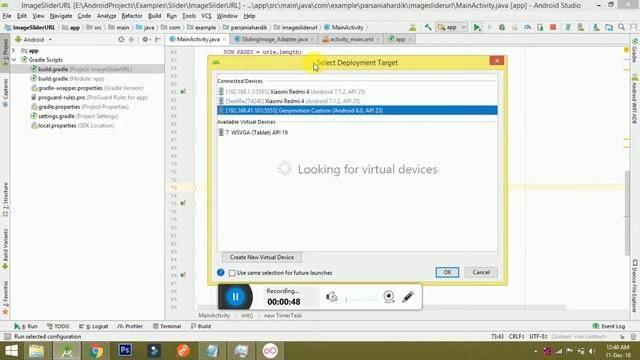Switch to SlidingImage_Adapter.java tab
This screenshot has height=360, width=640.
pos(274,39)
